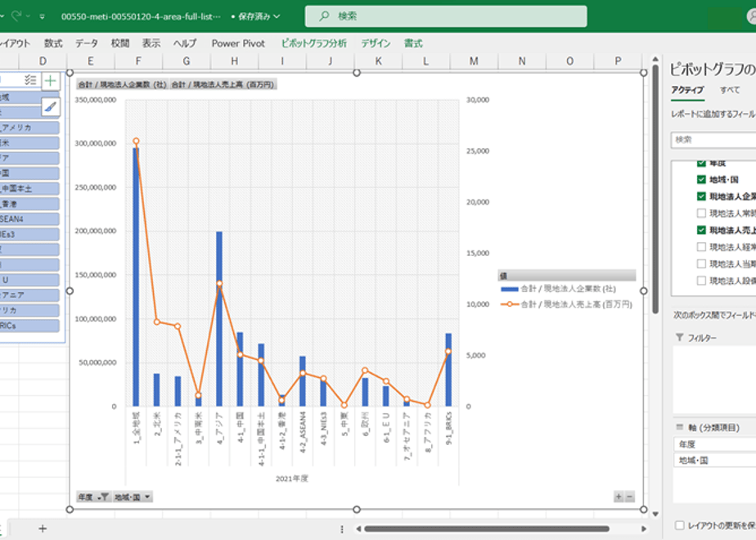Click the Redo arrow in title bar

(16, 16)
